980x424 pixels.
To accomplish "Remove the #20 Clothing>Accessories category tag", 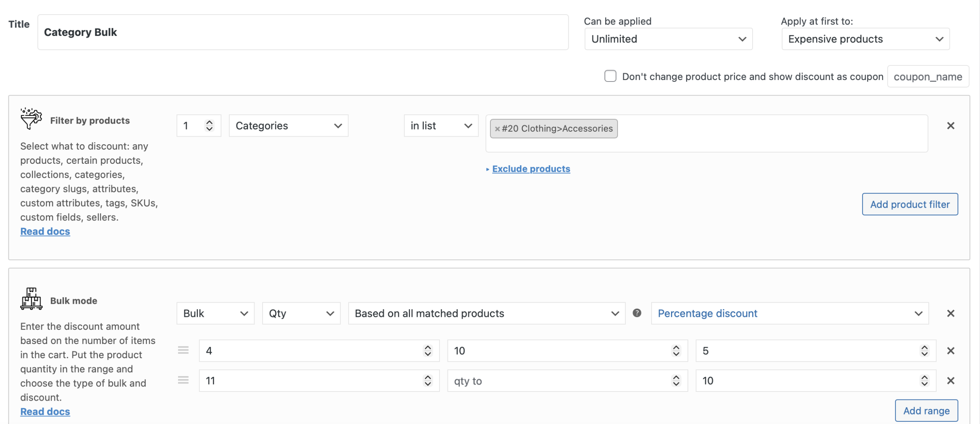I will (x=497, y=129).
